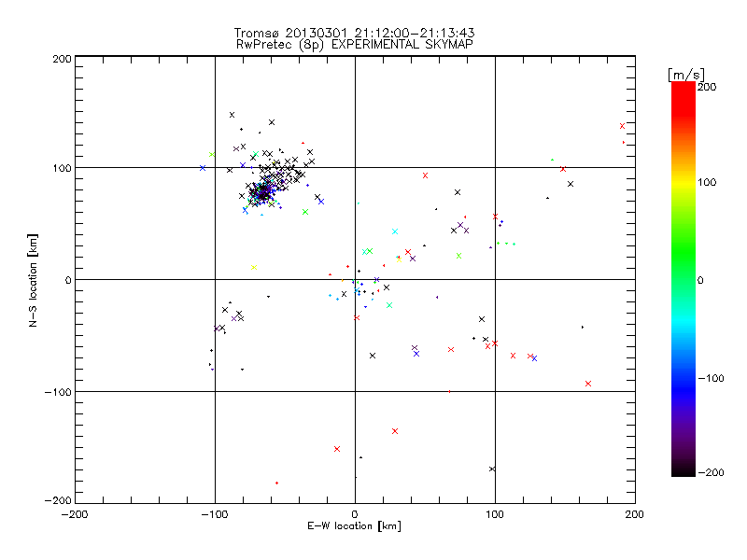Viewport: 747px width, 560px height.
Task: Click the x-axis tick label "-200"
Action: click(75, 514)
